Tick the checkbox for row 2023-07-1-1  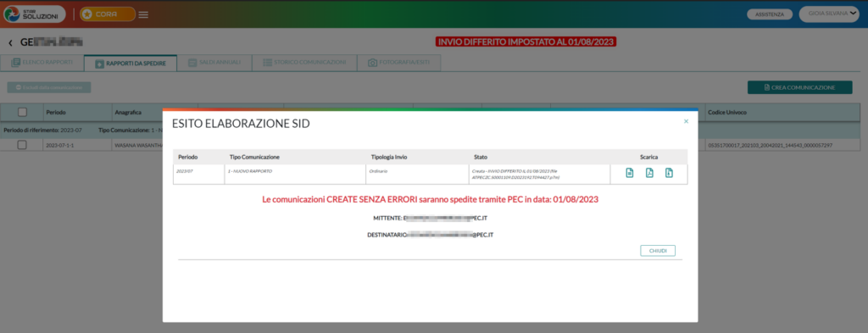(22, 145)
